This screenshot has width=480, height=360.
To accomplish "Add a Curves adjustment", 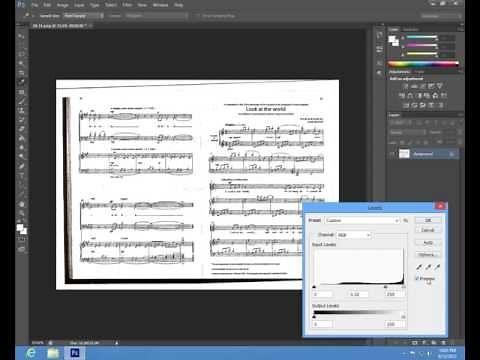I will point(423,86).
